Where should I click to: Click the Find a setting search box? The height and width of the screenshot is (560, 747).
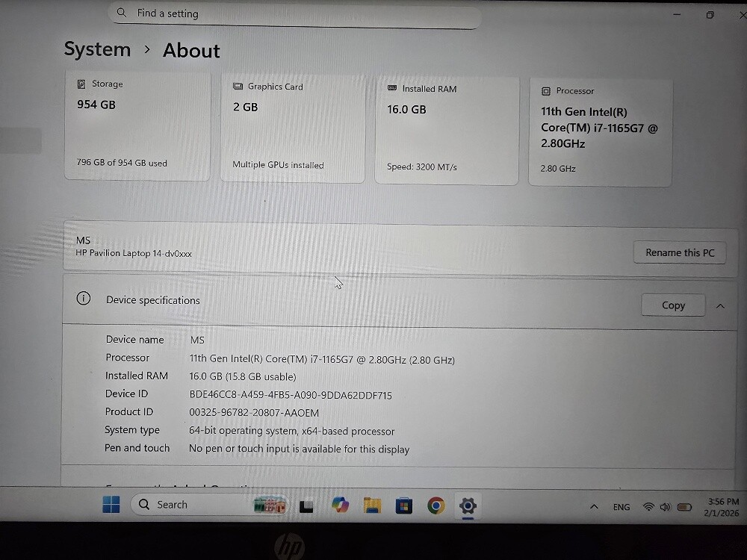coord(294,14)
